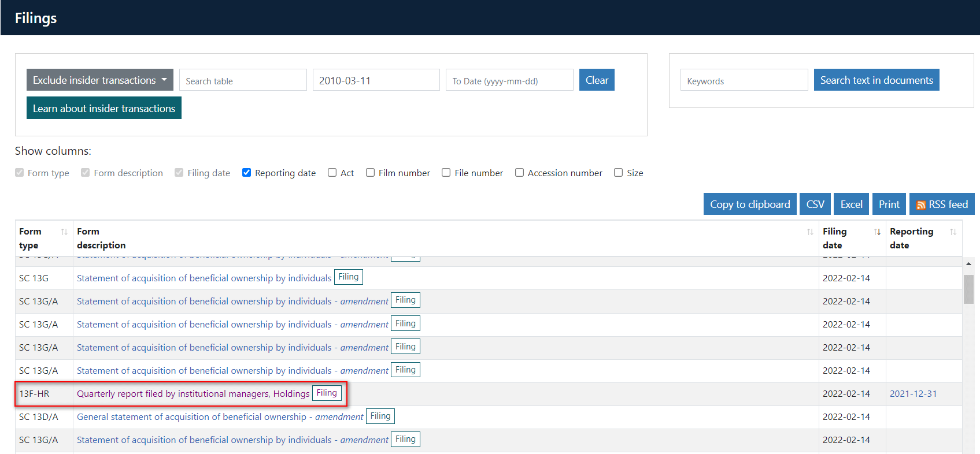This screenshot has width=980, height=454.
Task: Click the From Date field showing 2010-03-11
Action: click(x=376, y=80)
